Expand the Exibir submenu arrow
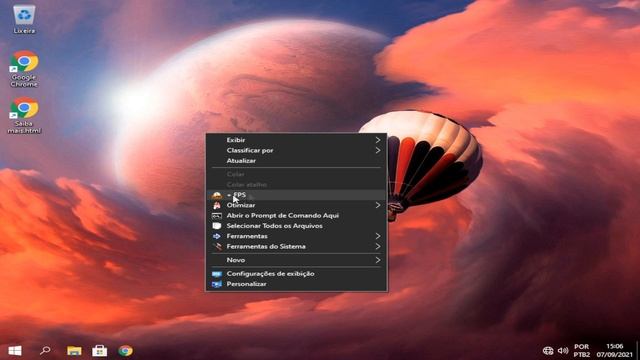 coord(378,140)
